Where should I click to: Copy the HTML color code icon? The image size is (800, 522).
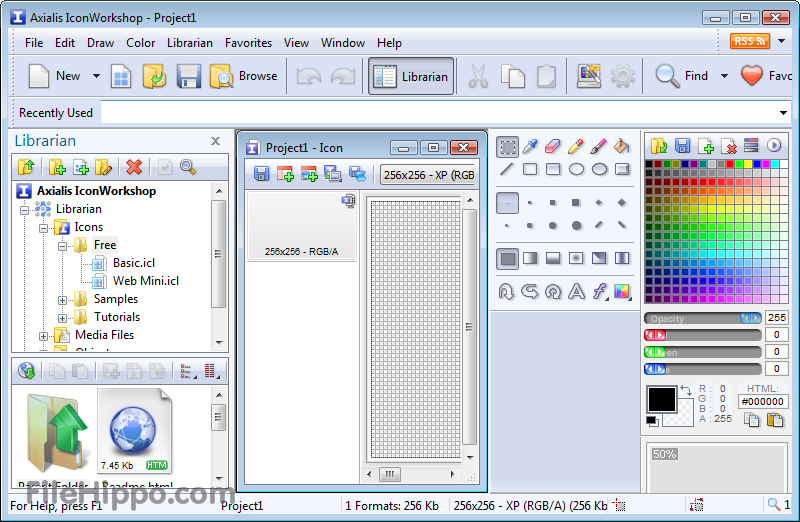click(x=751, y=419)
